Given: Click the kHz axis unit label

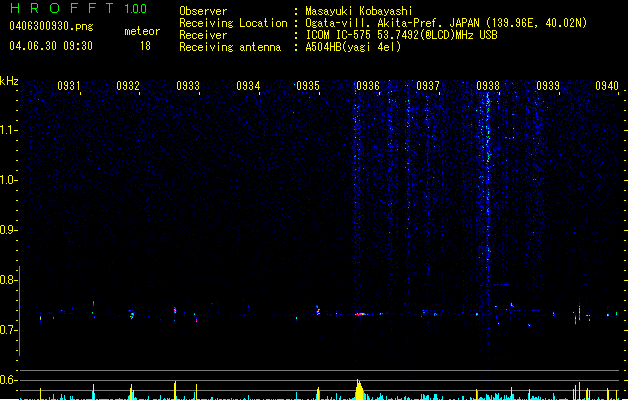Looking at the screenshot, I should point(9,81).
